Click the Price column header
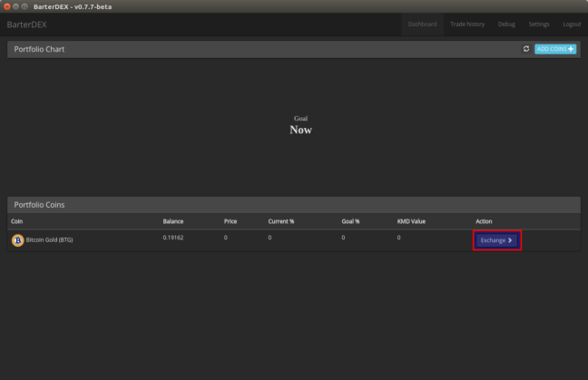 (x=230, y=221)
